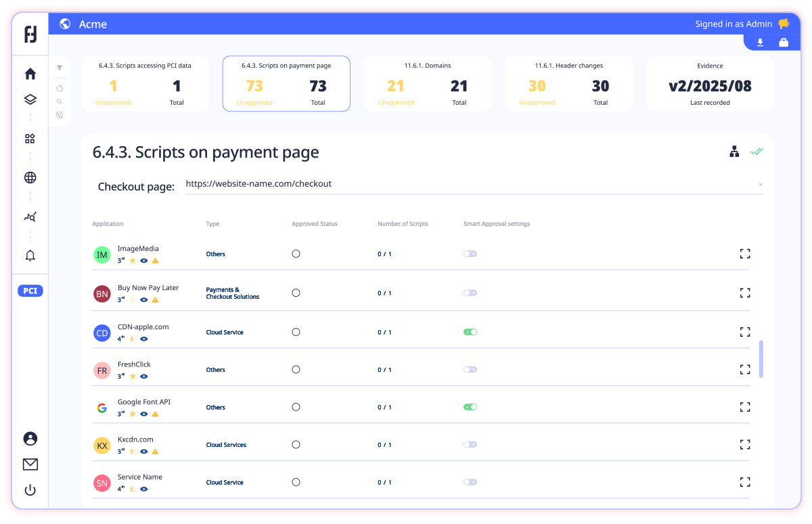Image resolution: width=812 pixels, height=524 pixels.
Task: Select the PCI tab in sidebar
Action: click(x=30, y=291)
